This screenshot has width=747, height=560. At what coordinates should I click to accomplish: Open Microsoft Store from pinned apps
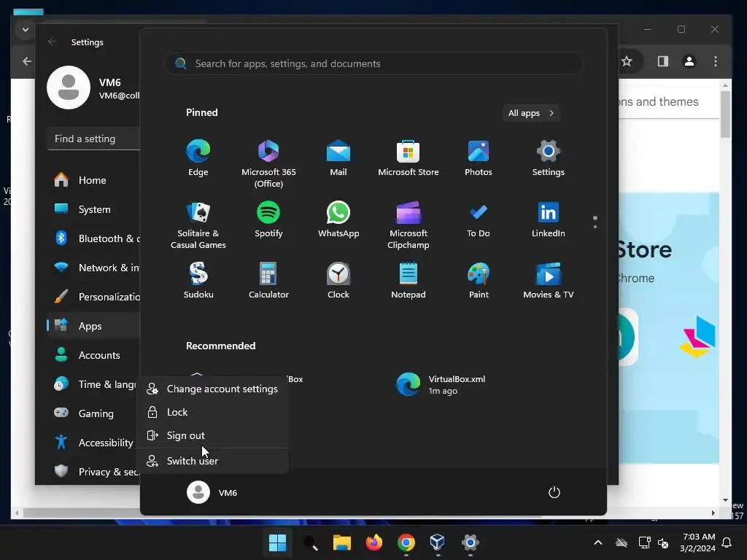[409, 158]
